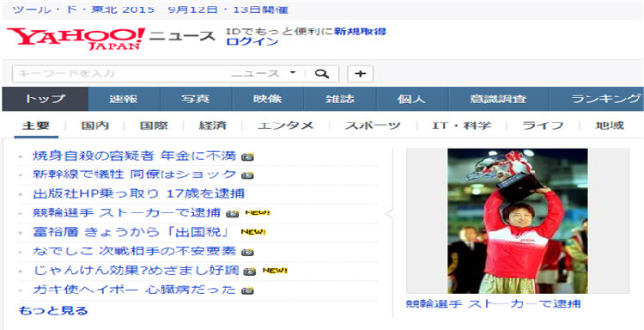
Task: Switch to the 経済 category tab
Action: (x=212, y=125)
